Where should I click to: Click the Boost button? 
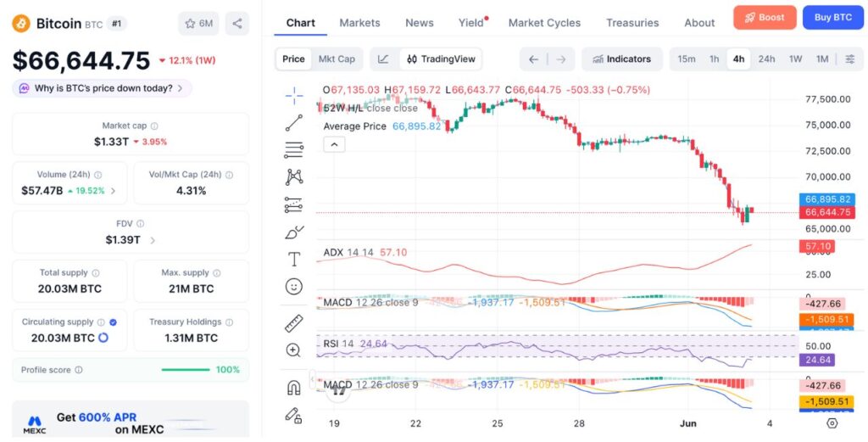(765, 17)
